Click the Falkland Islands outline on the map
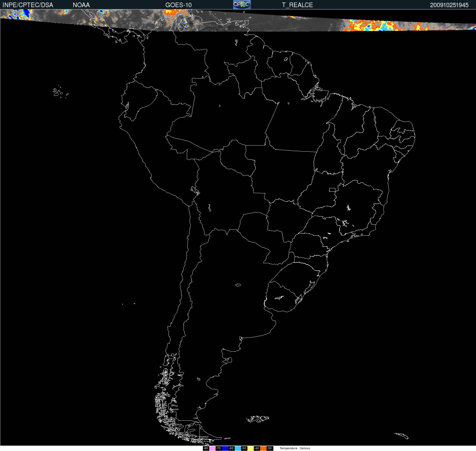476x451 pixels. [258, 419]
